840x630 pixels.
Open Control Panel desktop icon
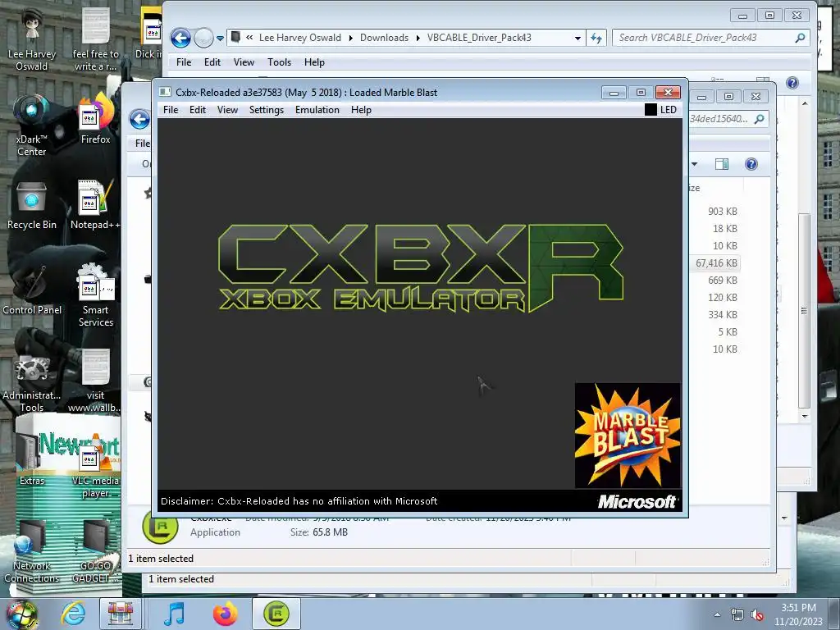tap(32, 290)
